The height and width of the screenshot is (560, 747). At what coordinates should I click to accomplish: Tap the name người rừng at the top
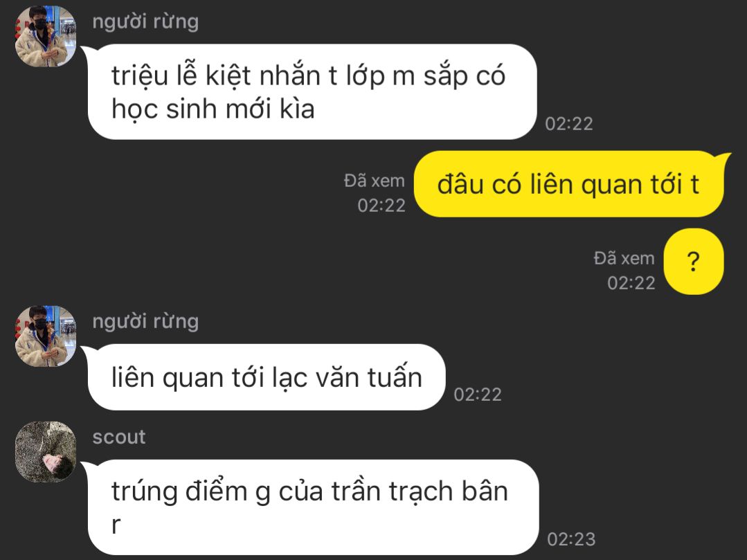click(x=145, y=22)
